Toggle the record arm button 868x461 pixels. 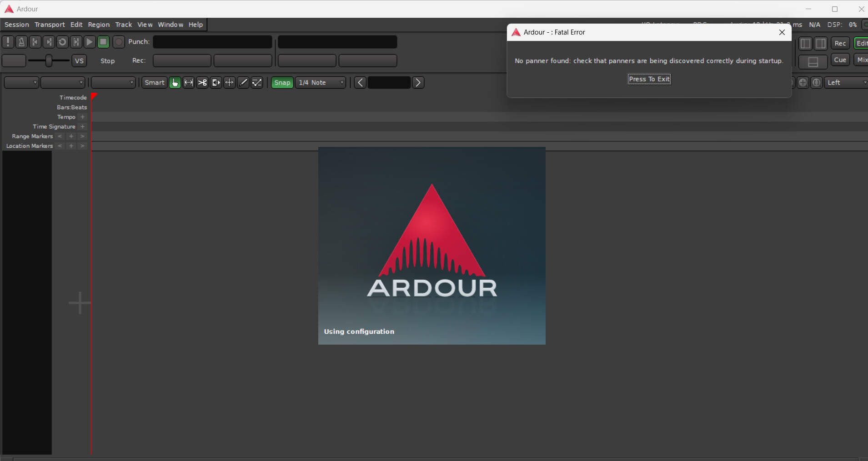click(118, 42)
